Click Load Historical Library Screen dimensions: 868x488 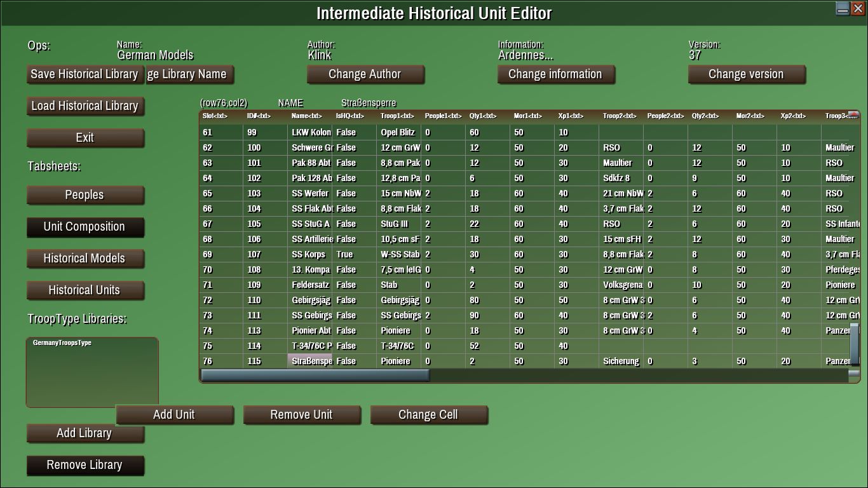(x=85, y=106)
